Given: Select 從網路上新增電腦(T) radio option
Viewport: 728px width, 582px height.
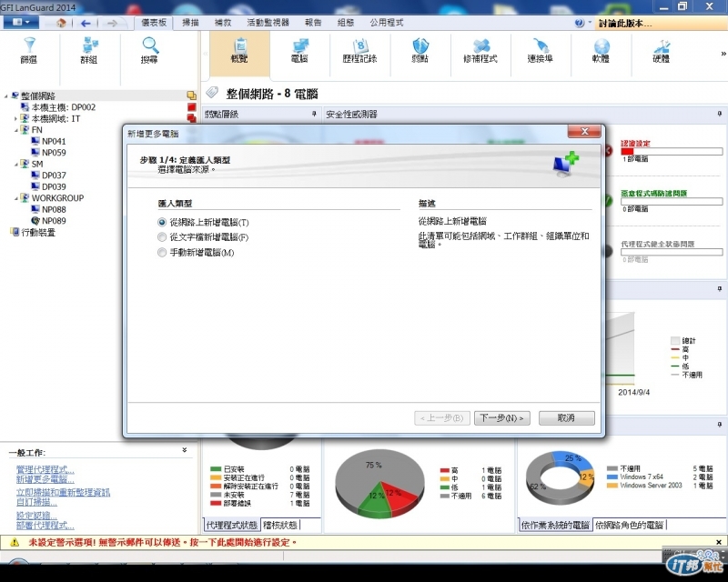Looking at the screenshot, I should point(162,222).
